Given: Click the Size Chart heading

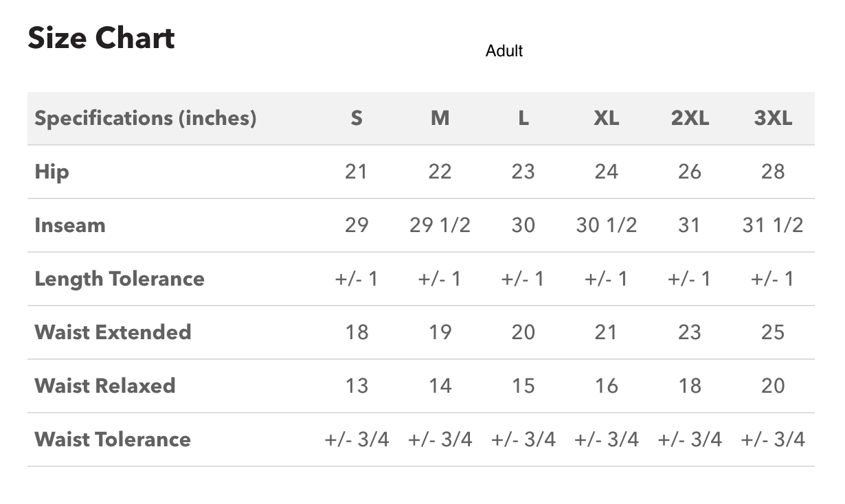Looking at the screenshot, I should click(x=101, y=38).
